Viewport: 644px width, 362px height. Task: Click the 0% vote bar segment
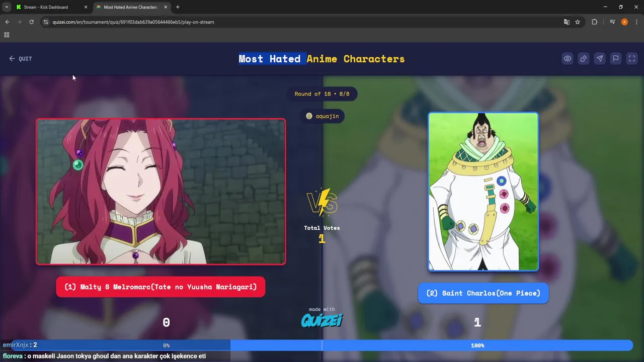166,345
